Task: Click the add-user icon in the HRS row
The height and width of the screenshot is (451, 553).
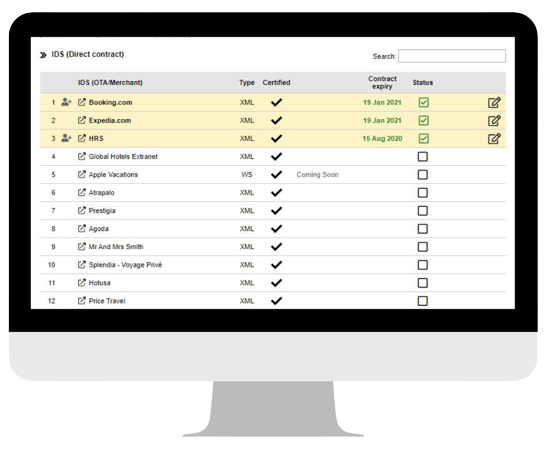Action: click(66, 138)
